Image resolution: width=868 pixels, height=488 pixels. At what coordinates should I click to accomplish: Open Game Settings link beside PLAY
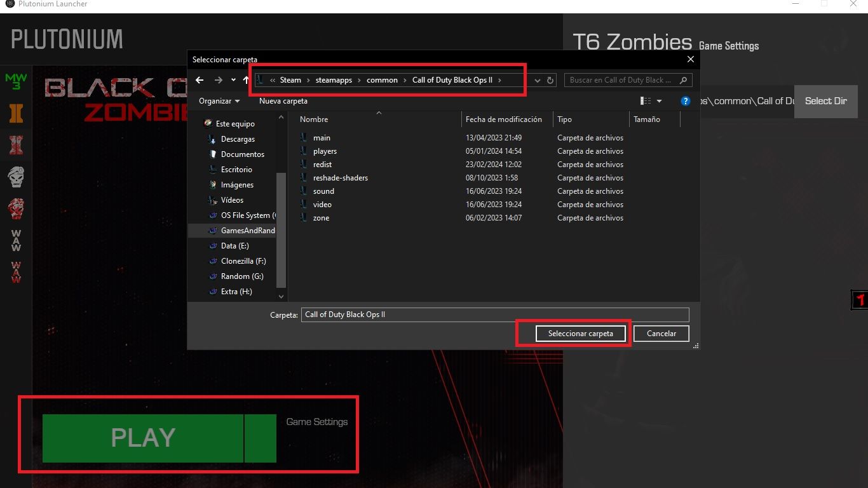click(317, 422)
